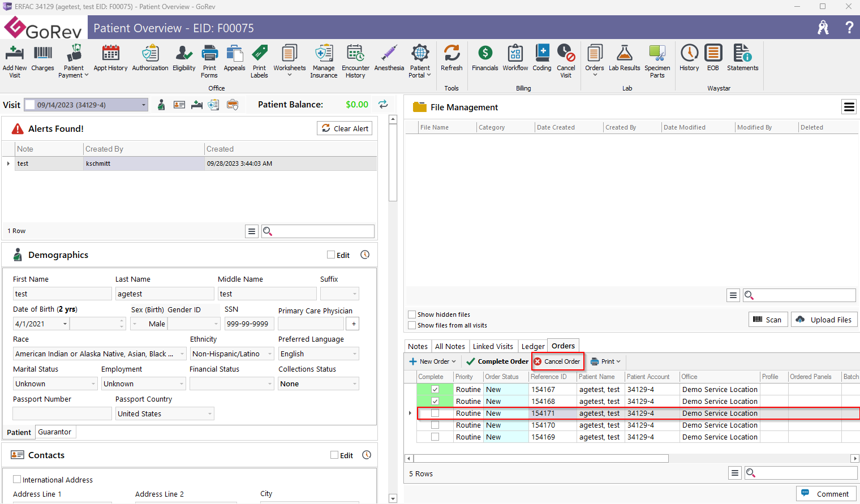This screenshot has height=504, width=860.
Task: Open Specimen Parts
Action: tap(657, 61)
